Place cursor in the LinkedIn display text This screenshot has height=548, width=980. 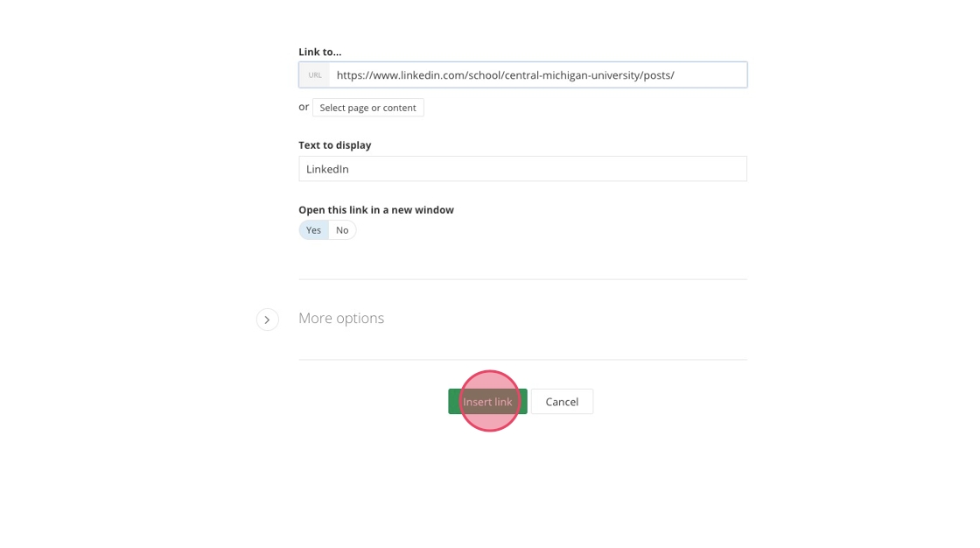328,169
